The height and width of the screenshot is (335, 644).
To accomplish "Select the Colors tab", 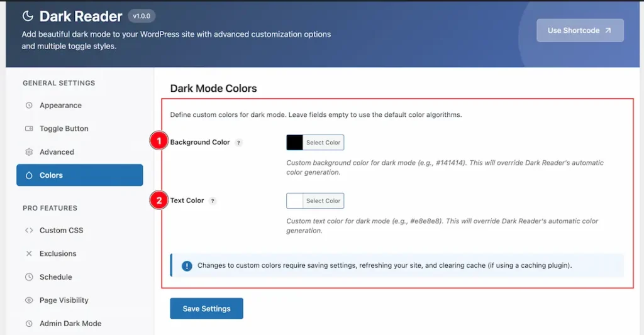I will 80,175.
